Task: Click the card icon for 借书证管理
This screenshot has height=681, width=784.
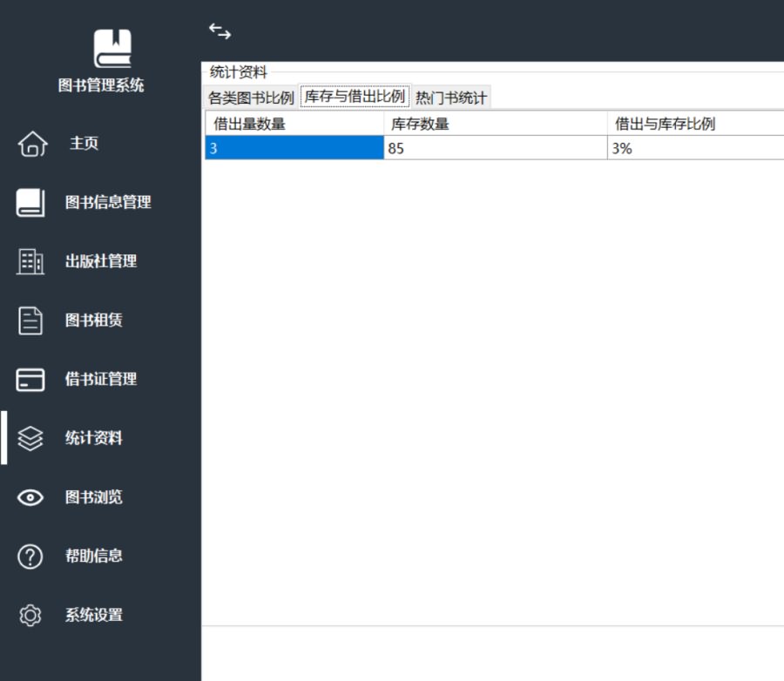Action: (x=30, y=380)
